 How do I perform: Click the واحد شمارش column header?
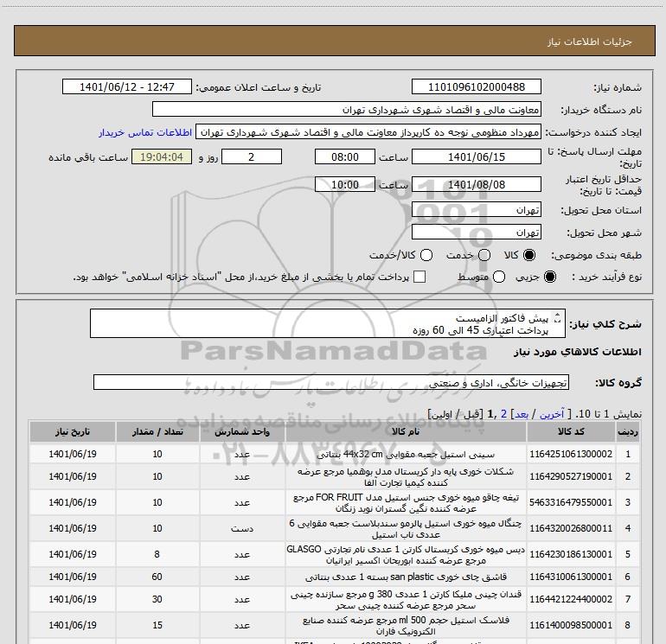coord(242,431)
